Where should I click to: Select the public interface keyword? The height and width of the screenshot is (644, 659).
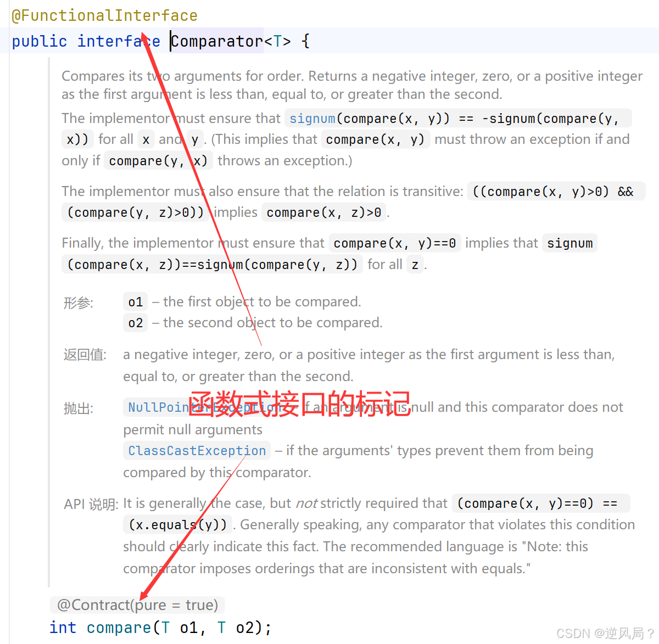pyautogui.click(x=86, y=41)
